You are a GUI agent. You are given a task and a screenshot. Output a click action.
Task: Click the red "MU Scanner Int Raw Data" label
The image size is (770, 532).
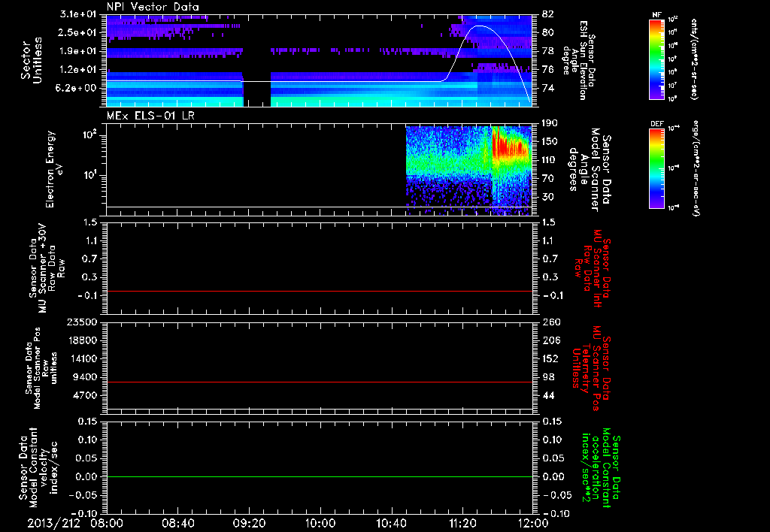pos(593,268)
